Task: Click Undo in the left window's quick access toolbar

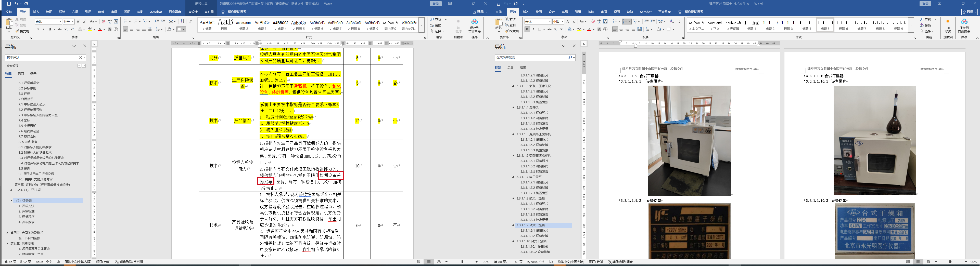Action: tap(16, 4)
